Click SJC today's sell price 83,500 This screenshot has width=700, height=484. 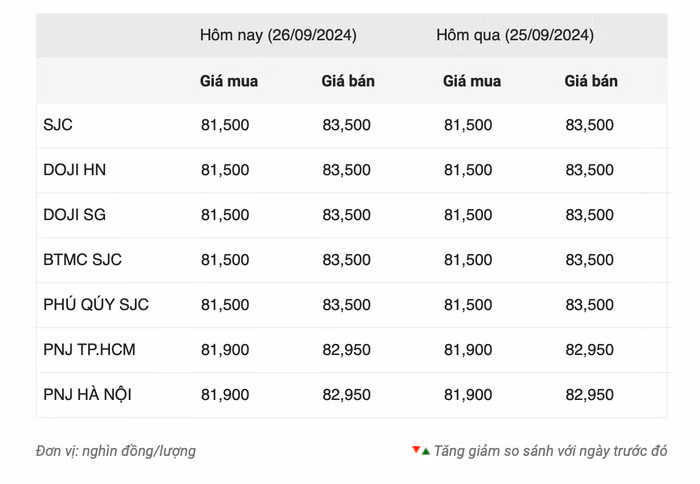(x=346, y=125)
